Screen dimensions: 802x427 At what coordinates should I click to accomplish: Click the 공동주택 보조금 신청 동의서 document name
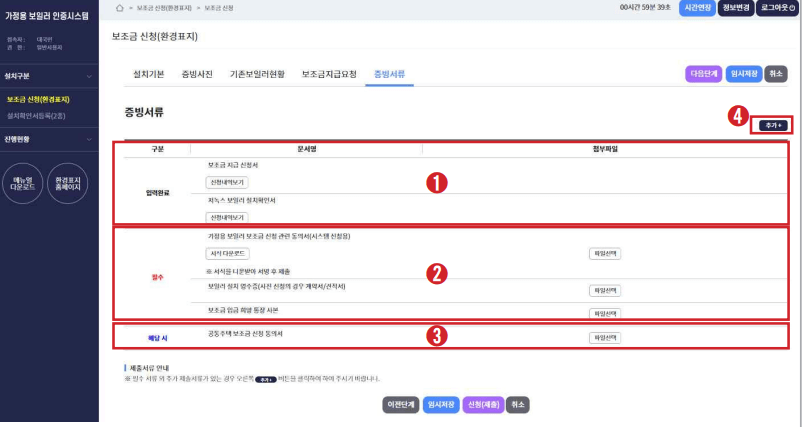click(x=245, y=334)
